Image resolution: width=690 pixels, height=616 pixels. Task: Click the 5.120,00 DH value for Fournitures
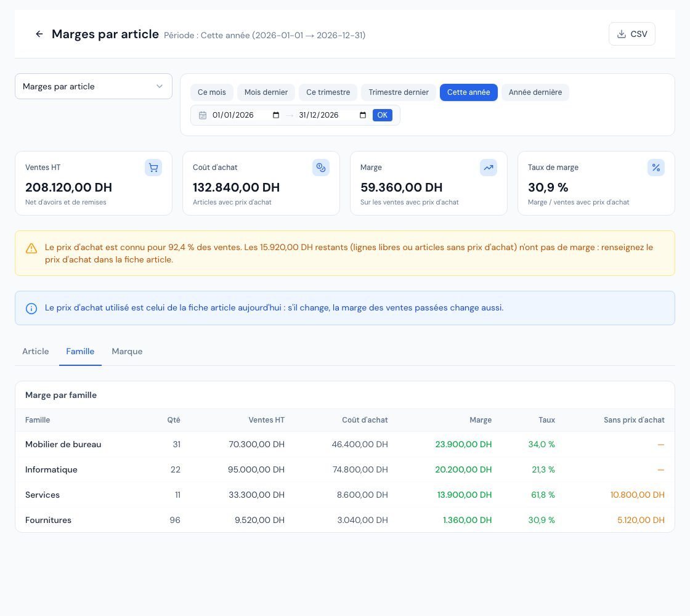coord(641,520)
